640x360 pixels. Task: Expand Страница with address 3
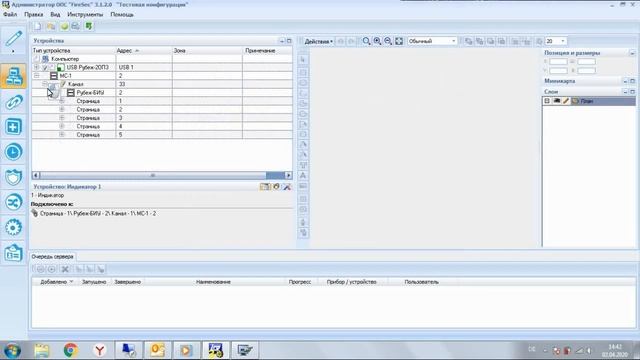coord(62,118)
